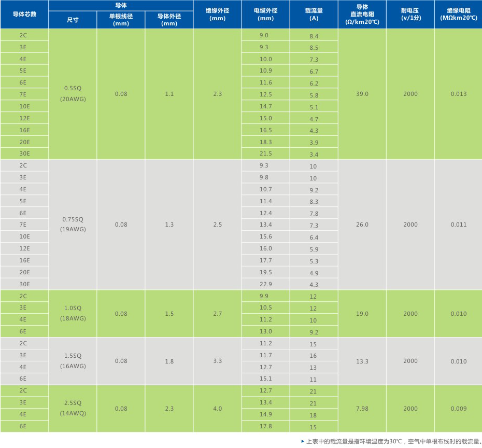482x448 pixels.
Task: Click the 0.013 insulation resistance value
Action: tap(458, 94)
